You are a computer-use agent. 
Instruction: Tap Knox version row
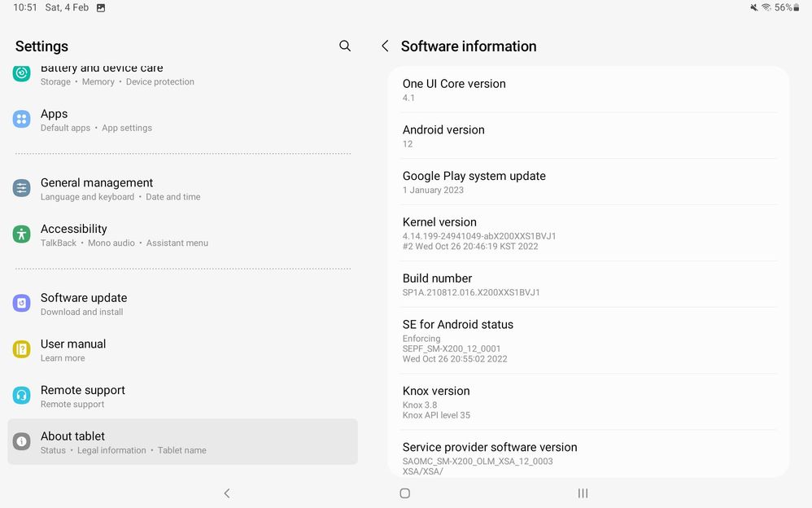pos(589,401)
